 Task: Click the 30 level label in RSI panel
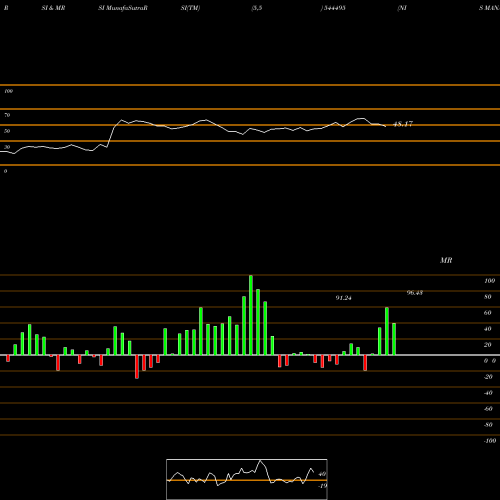click(x=7, y=147)
